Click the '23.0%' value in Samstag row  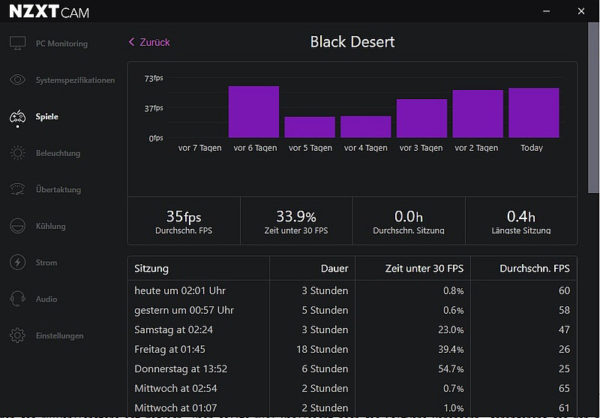tap(451, 330)
